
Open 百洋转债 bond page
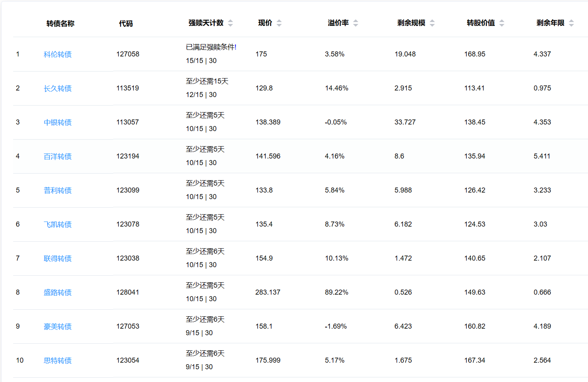58,157
